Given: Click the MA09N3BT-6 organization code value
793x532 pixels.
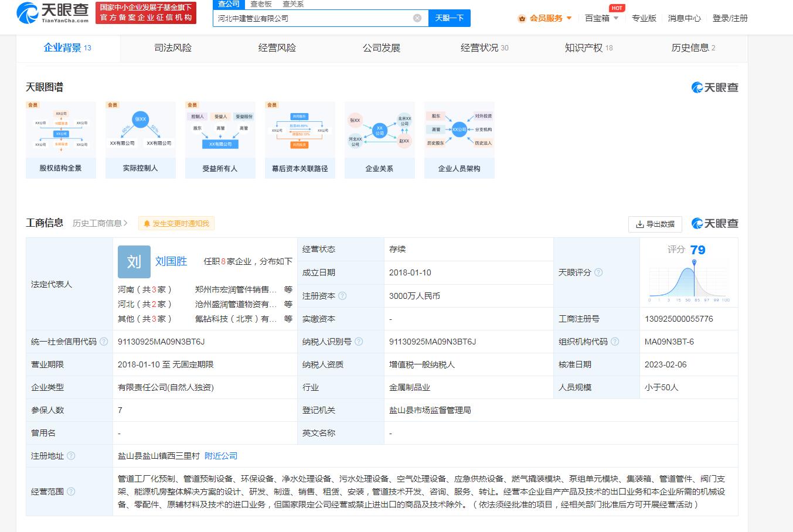Looking at the screenshot, I should [x=669, y=342].
